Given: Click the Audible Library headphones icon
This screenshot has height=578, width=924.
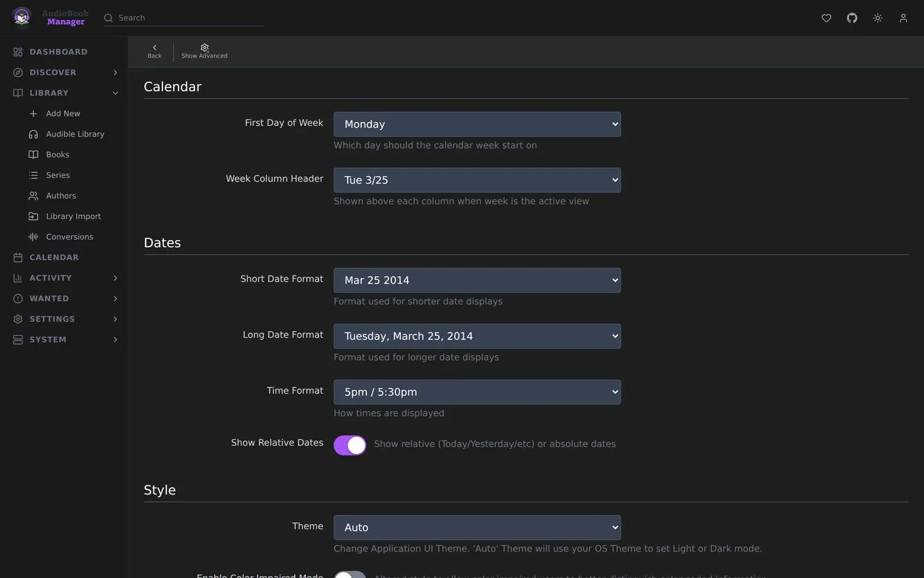Looking at the screenshot, I should (33, 134).
